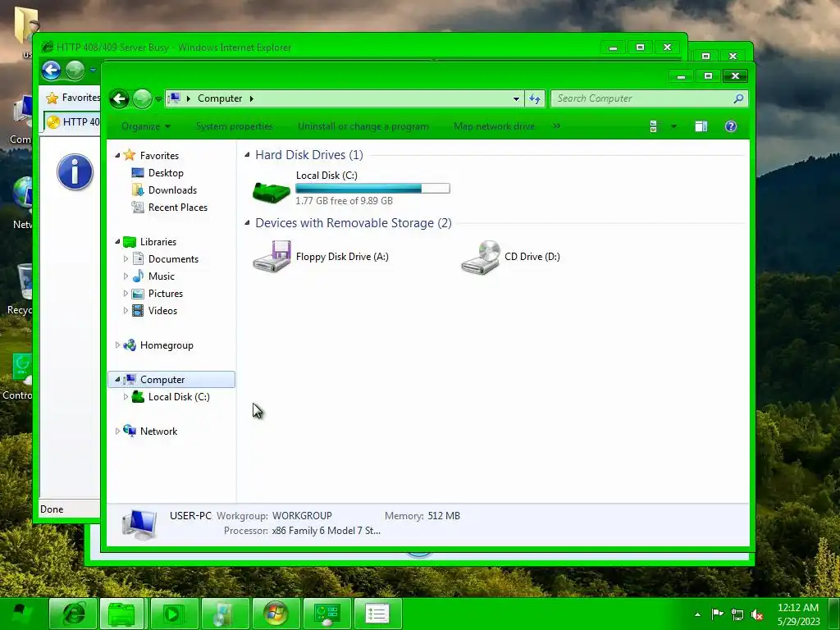
Task: Open Downloads folder
Action: 172,190
